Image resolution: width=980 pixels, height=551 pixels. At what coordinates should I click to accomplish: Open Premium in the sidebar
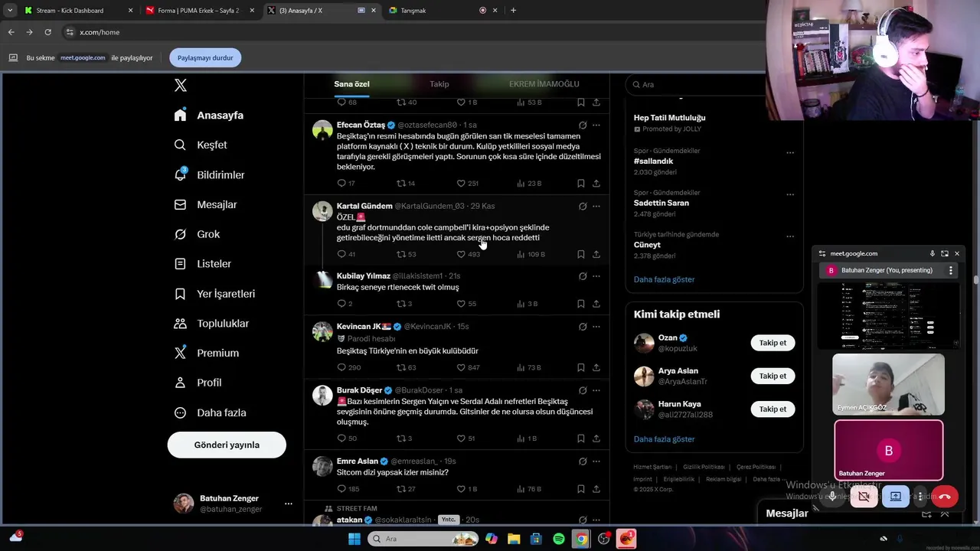tap(206, 353)
